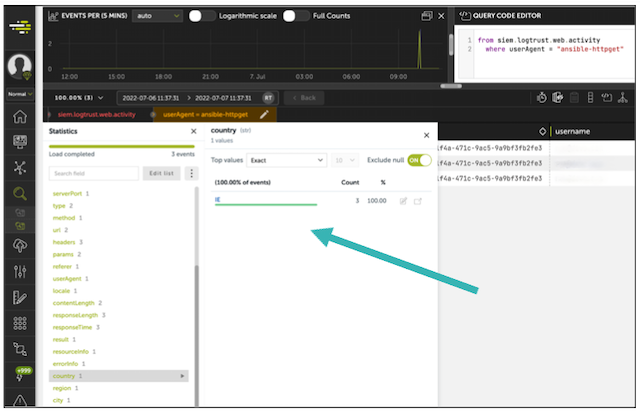Open the auto interval dropdown
The image size is (640, 413).
[157, 16]
